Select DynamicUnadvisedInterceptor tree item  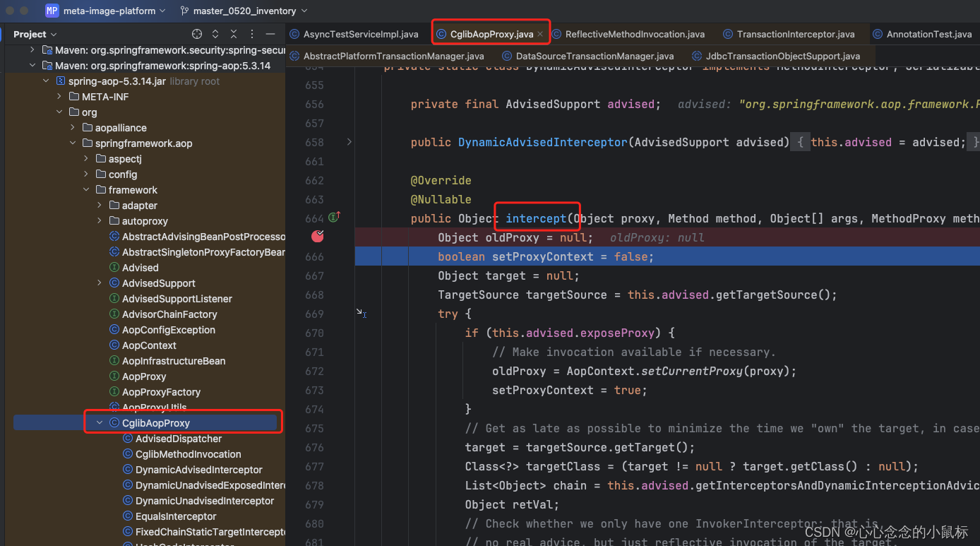205,501
